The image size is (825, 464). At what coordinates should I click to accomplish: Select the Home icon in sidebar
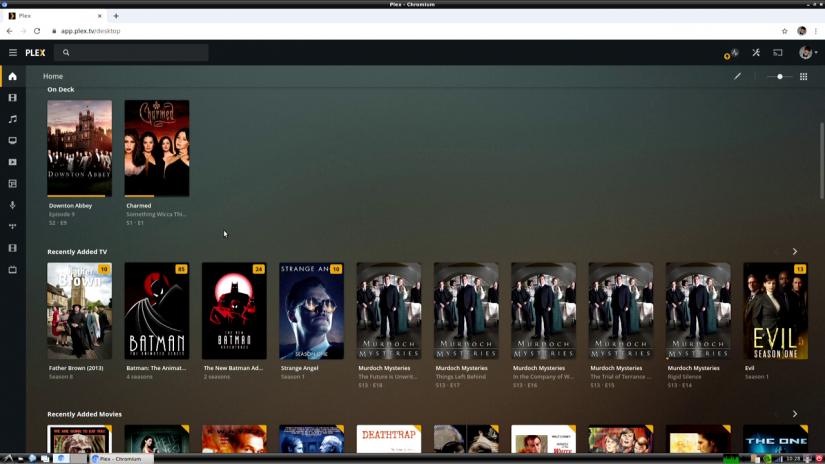[x=13, y=76]
